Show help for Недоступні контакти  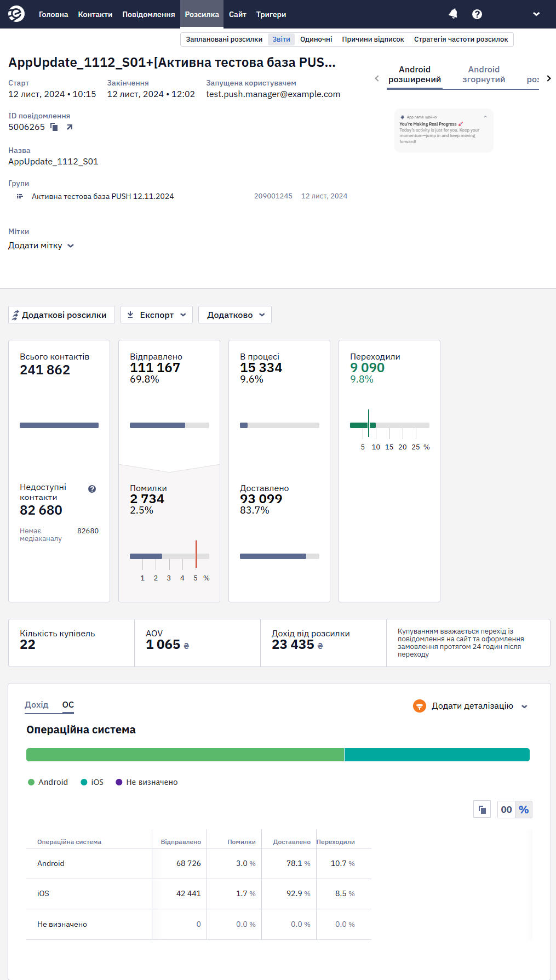coord(92,489)
